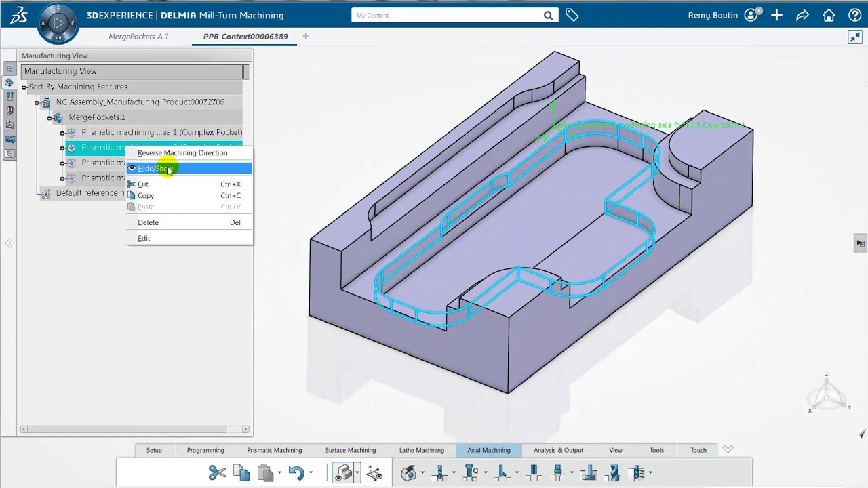868x488 pixels.
Task: Click the scissors Cut icon in bottom toolbar
Action: tap(217, 472)
